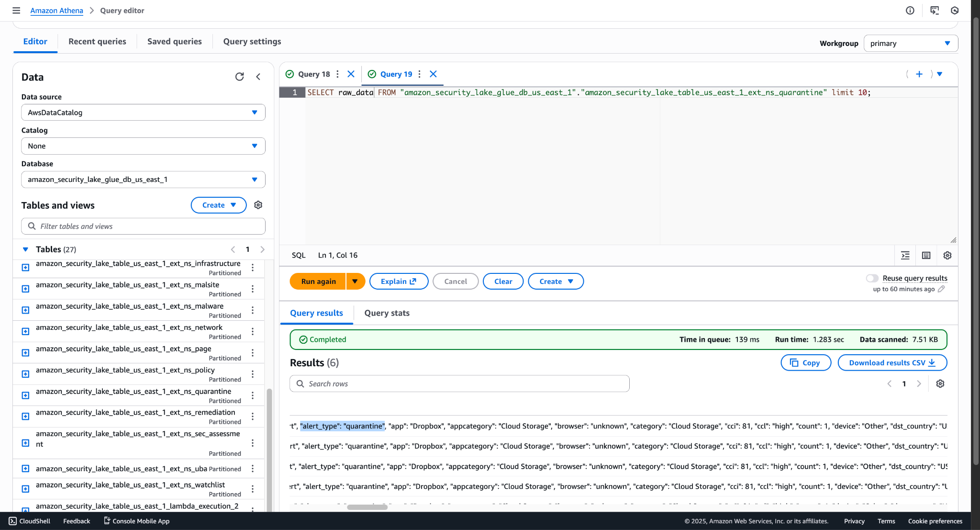Open Query 19 tab options menu
The height and width of the screenshot is (530, 980).
[419, 74]
